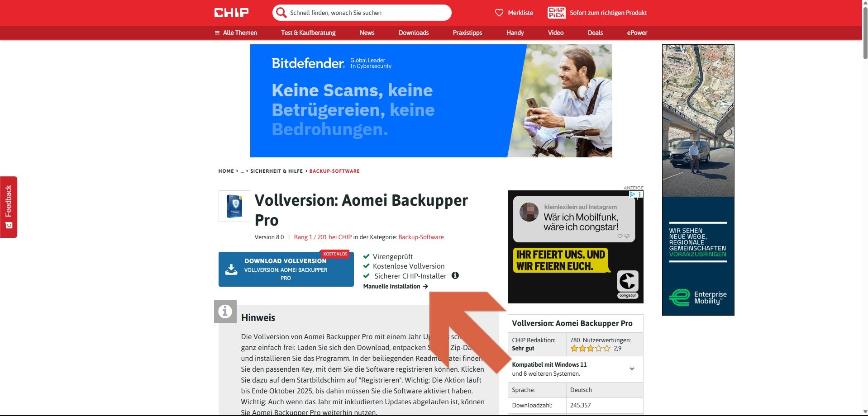
Task: Open the Praxistipps menu item
Action: tap(467, 33)
